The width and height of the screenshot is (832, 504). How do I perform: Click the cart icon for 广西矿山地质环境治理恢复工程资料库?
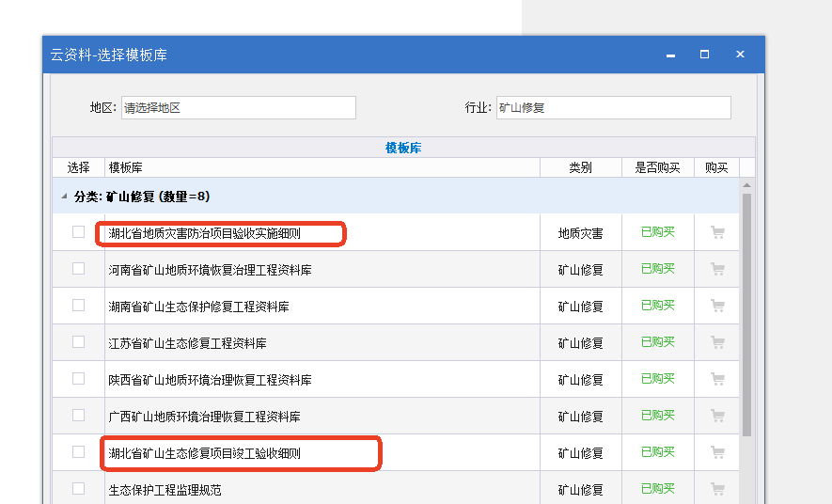(718, 417)
